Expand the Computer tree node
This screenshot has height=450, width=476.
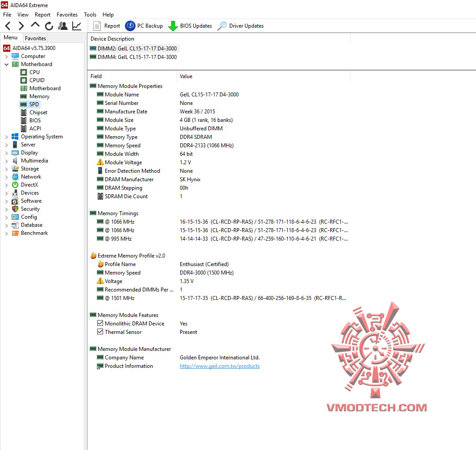point(6,57)
